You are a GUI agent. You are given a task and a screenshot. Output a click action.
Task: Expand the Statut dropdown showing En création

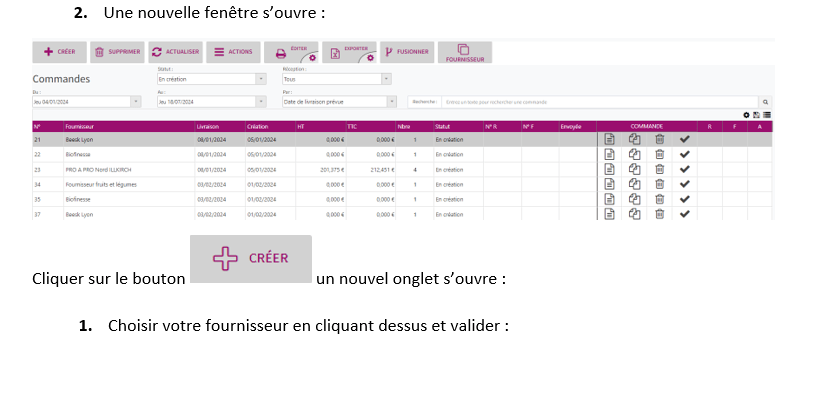tap(261, 79)
